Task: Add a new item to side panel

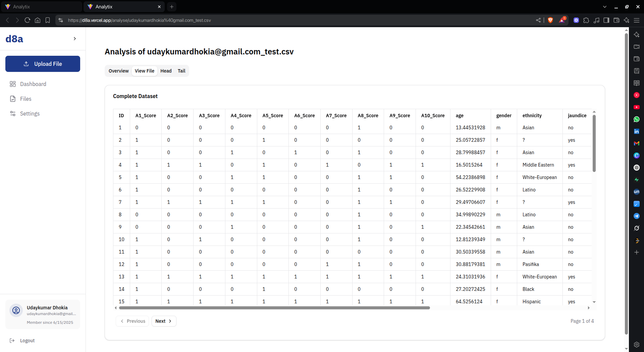Action: tap(637, 252)
